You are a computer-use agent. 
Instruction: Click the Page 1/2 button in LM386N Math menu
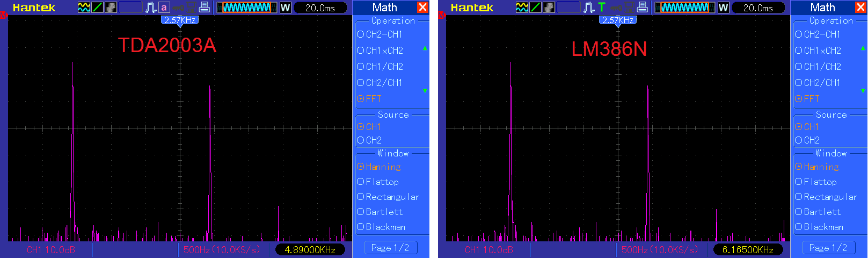[x=828, y=248]
